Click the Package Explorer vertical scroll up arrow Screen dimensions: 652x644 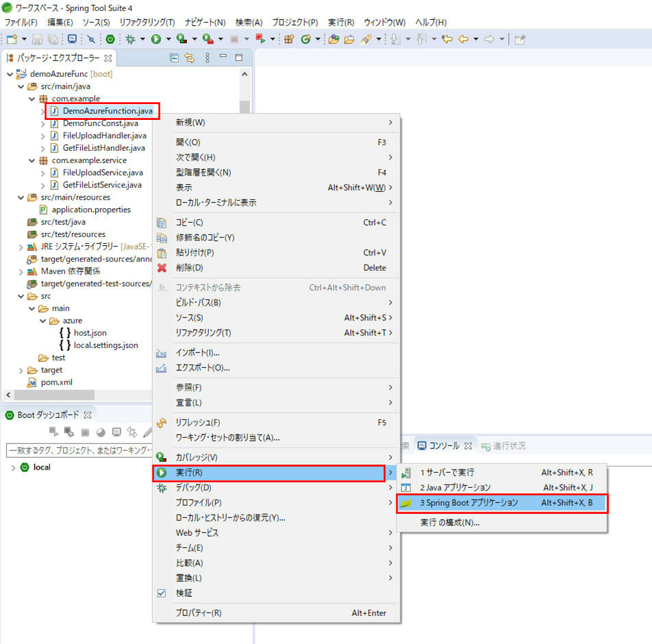tap(244, 75)
